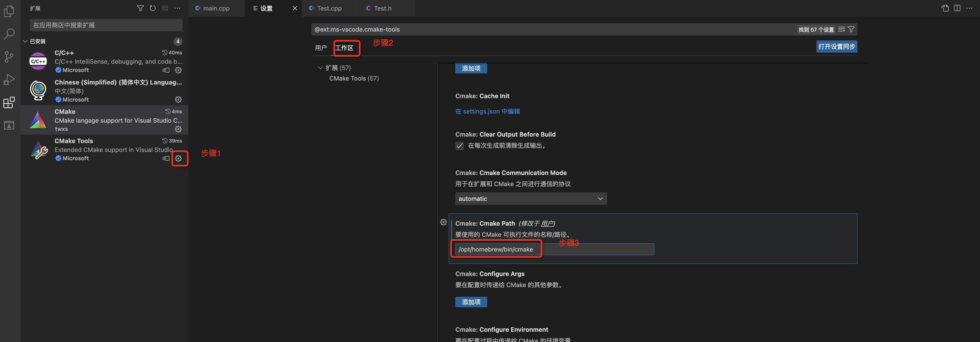
Task: Open manage gear for Chinese language pack
Action: click(x=178, y=100)
